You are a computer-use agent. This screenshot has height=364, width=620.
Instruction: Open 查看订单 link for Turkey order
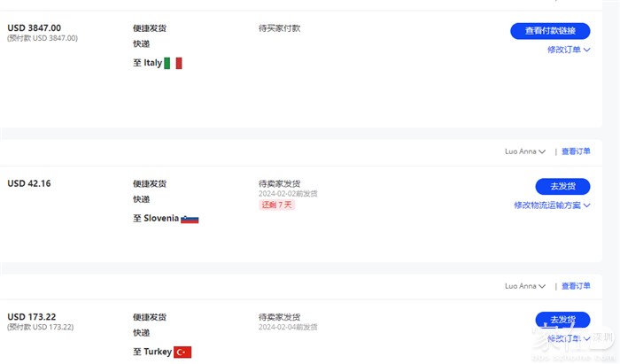tap(576, 286)
